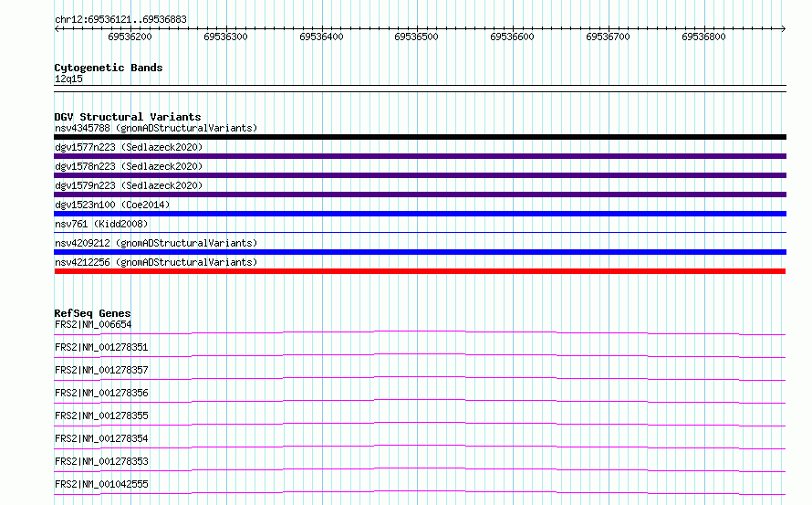Open transcript FRS2|NM_001278355 label
This screenshot has height=505, width=812.
[101, 416]
